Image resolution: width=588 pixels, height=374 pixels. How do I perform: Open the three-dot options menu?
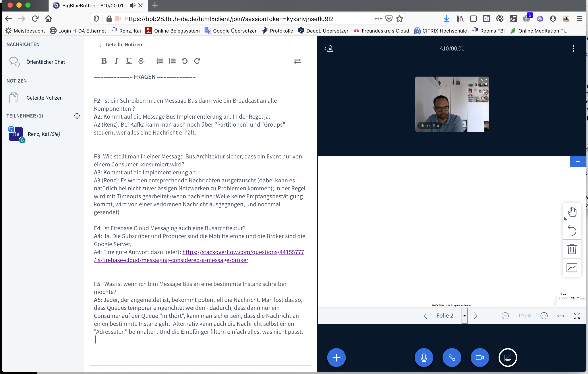(573, 48)
